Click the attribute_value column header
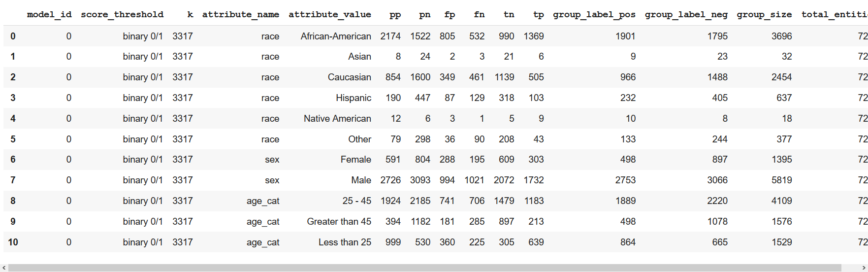868x272 pixels. [330, 15]
